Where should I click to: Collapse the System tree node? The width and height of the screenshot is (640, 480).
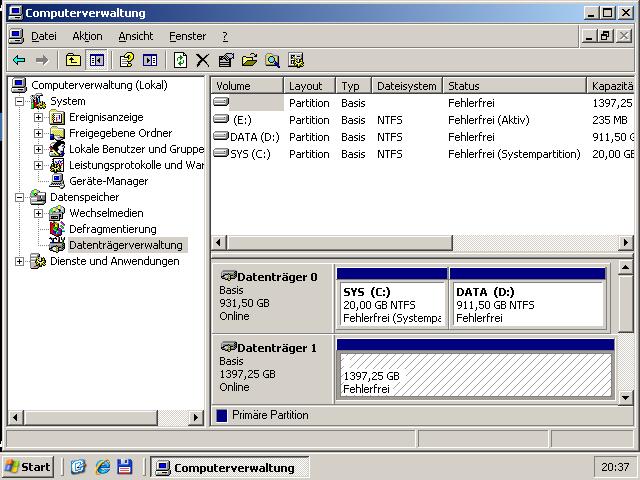(x=19, y=102)
